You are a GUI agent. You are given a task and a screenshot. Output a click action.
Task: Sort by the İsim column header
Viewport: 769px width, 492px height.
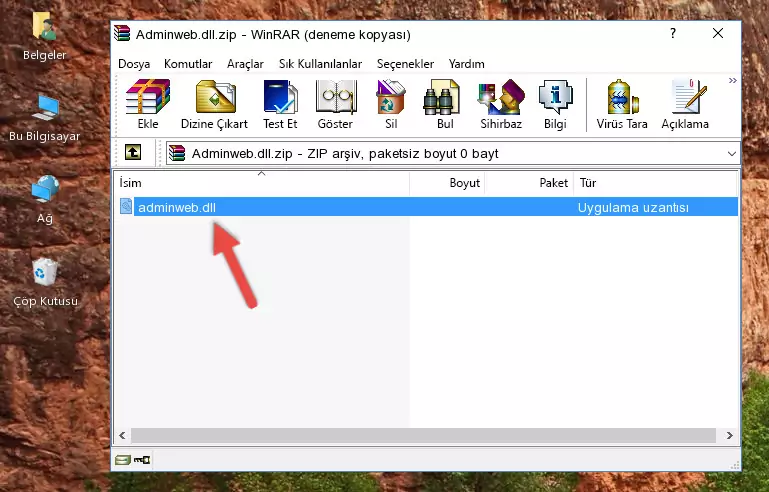pos(262,182)
